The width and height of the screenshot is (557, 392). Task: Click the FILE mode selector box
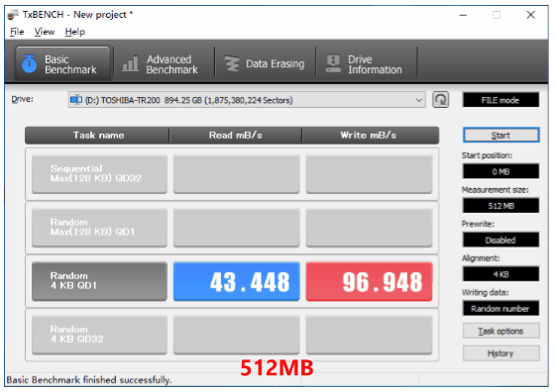[501, 100]
